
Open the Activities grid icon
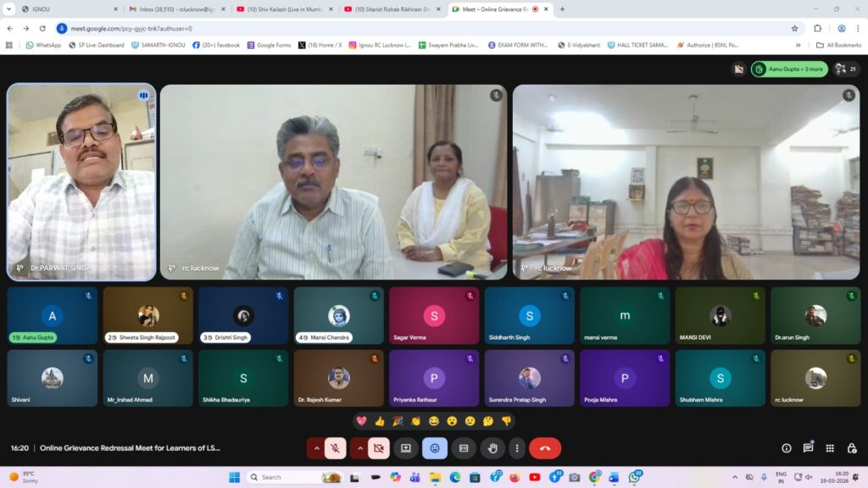click(830, 448)
